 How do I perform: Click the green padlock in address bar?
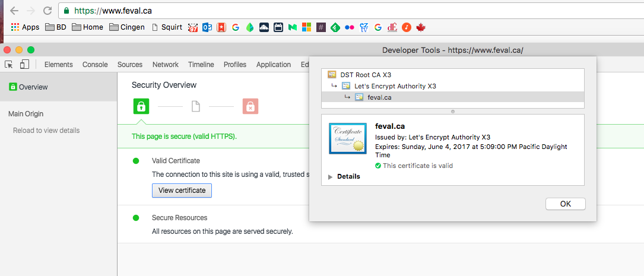pos(67,11)
